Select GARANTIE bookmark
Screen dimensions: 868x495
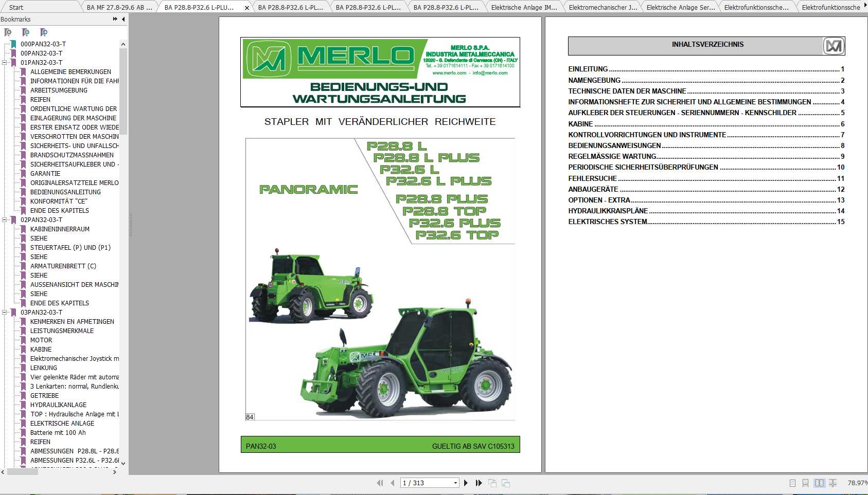pyautogui.click(x=45, y=174)
